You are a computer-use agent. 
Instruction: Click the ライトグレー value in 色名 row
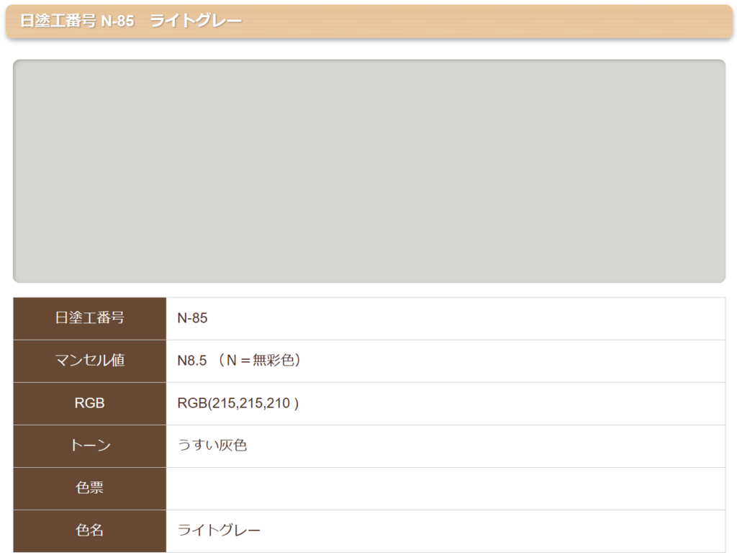point(219,530)
